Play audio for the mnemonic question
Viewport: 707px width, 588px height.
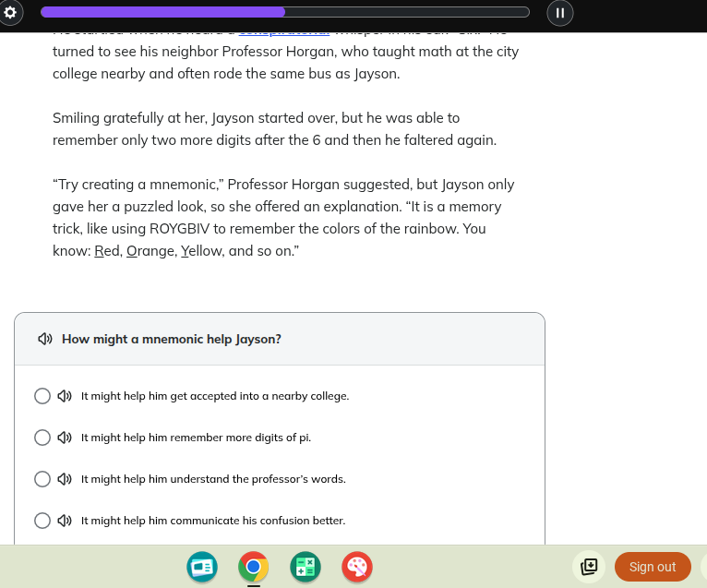click(x=44, y=339)
